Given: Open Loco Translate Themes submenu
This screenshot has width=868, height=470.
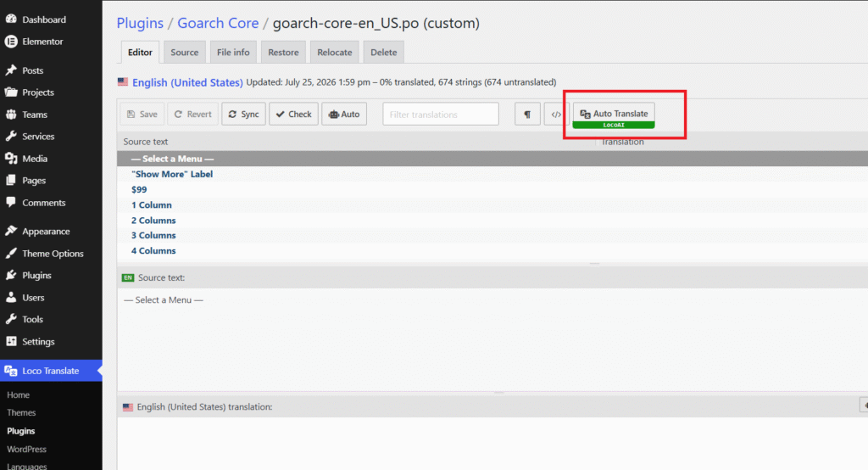Looking at the screenshot, I should (x=21, y=413).
